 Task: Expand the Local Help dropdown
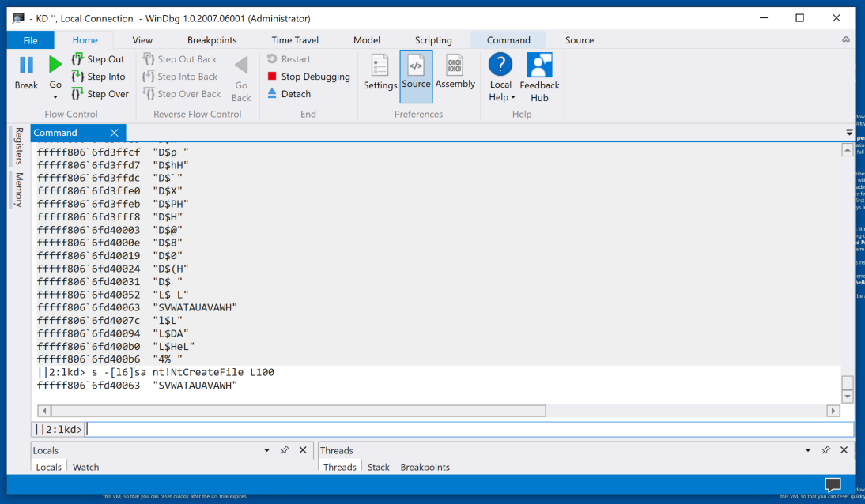click(500, 92)
